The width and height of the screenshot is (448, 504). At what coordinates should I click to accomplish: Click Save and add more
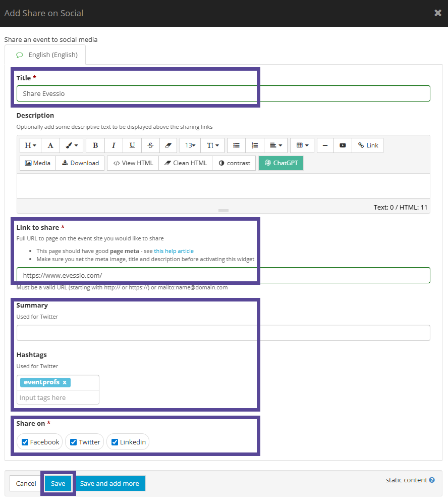pos(109,483)
